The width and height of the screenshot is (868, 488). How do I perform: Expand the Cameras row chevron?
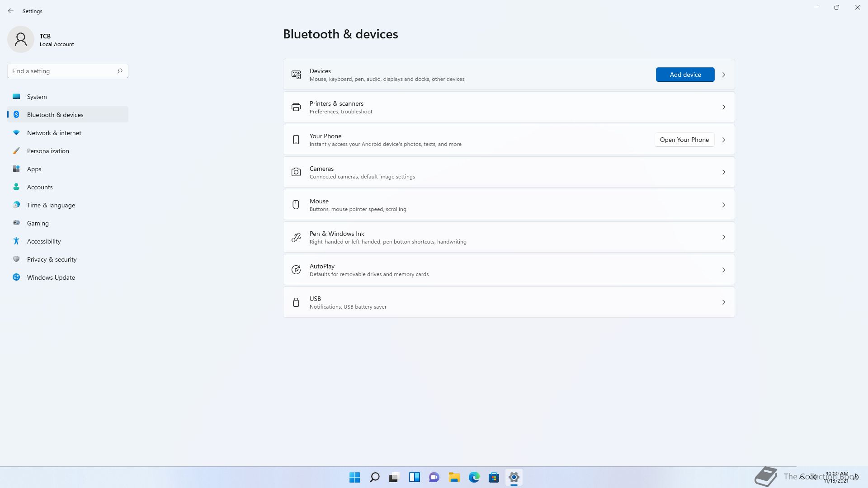(724, 172)
